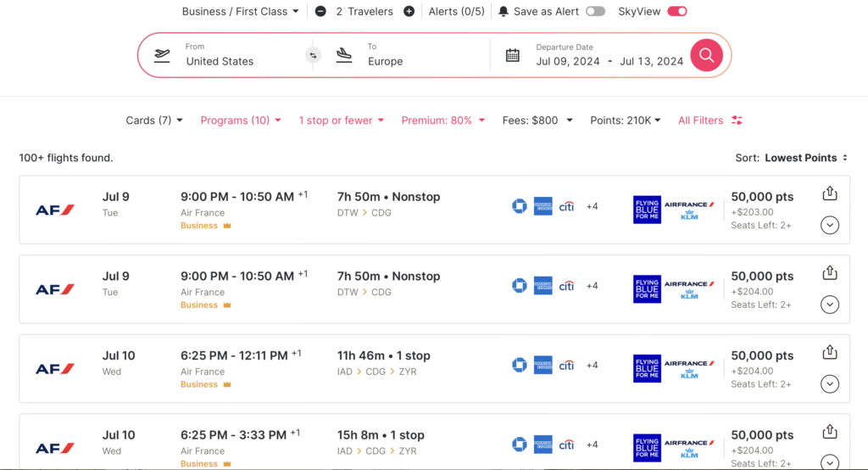Increase travelers with the plus icon

point(409,11)
